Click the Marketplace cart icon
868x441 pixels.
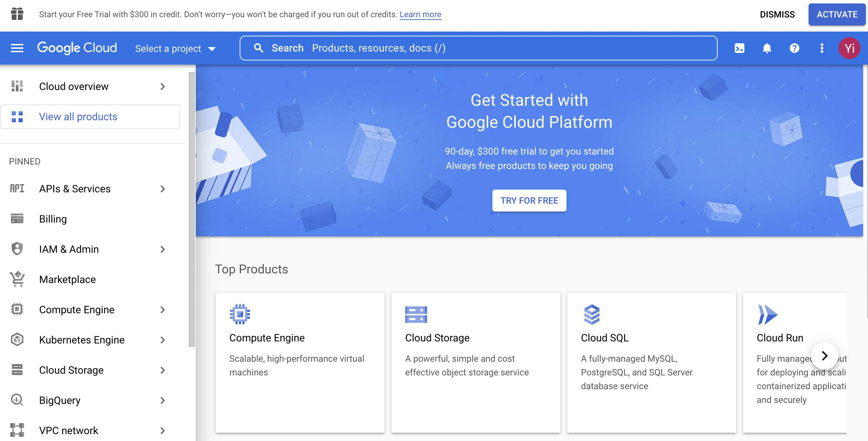click(17, 279)
